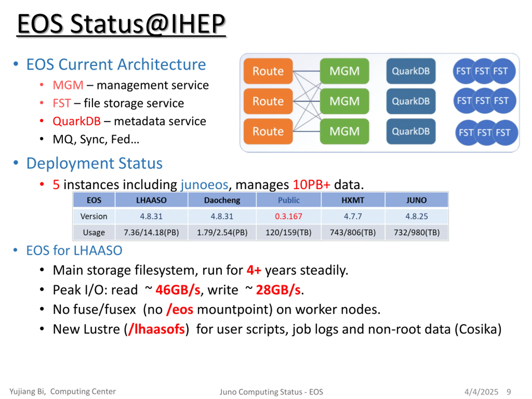Screen dimensions: 532x399
Task: Select the LHAASO column header
Action: tap(151, 200)
